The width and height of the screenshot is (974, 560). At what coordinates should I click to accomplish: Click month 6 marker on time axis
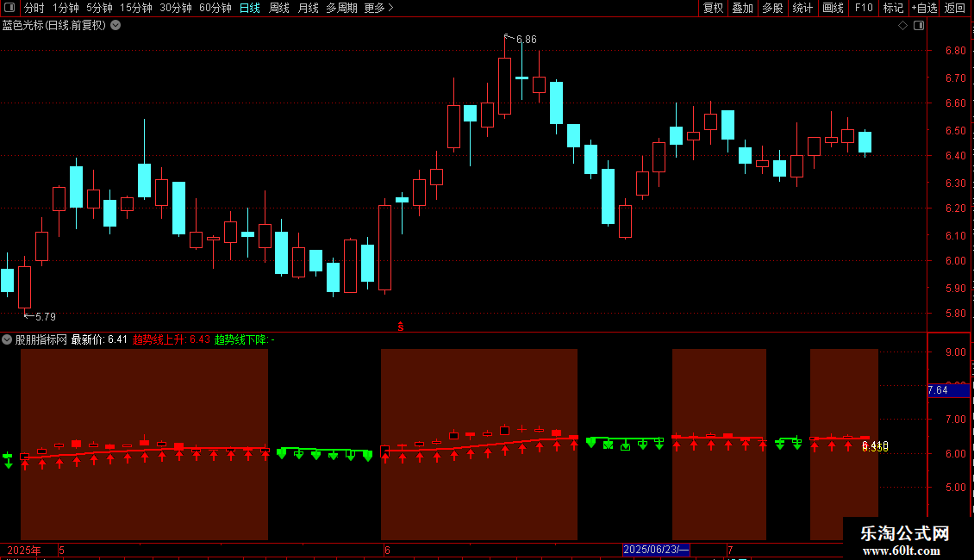point(387,551)
